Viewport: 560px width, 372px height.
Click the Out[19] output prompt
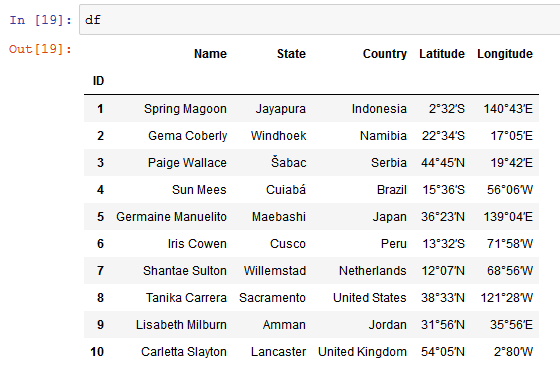[x=40, y=49]
